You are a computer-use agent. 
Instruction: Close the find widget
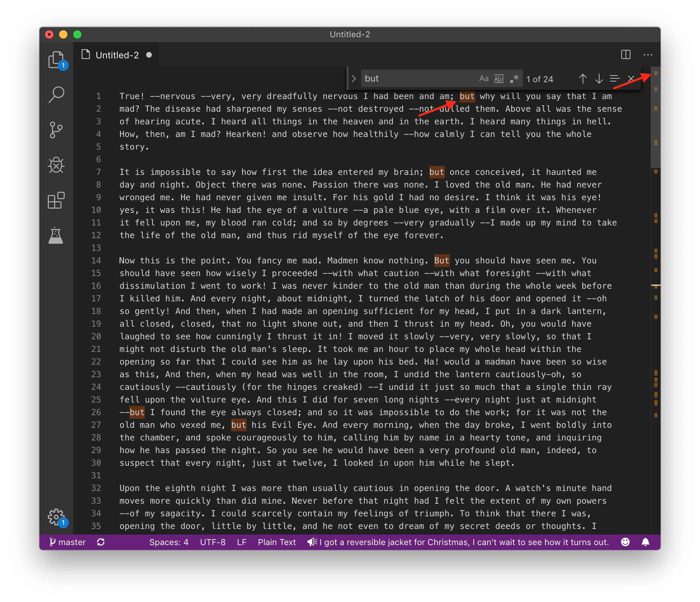(x=631, y=79)
